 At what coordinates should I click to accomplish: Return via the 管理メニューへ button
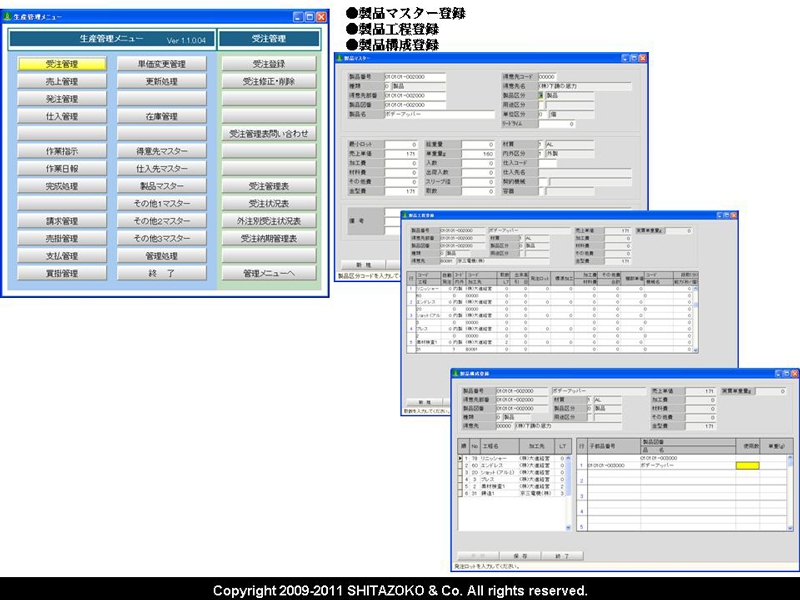coord(269,273)
